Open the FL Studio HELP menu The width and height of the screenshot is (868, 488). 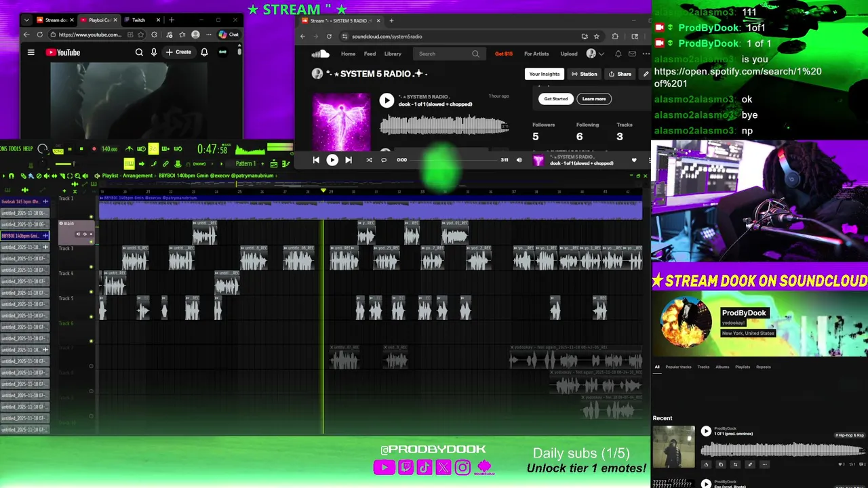tap(28, 149)
